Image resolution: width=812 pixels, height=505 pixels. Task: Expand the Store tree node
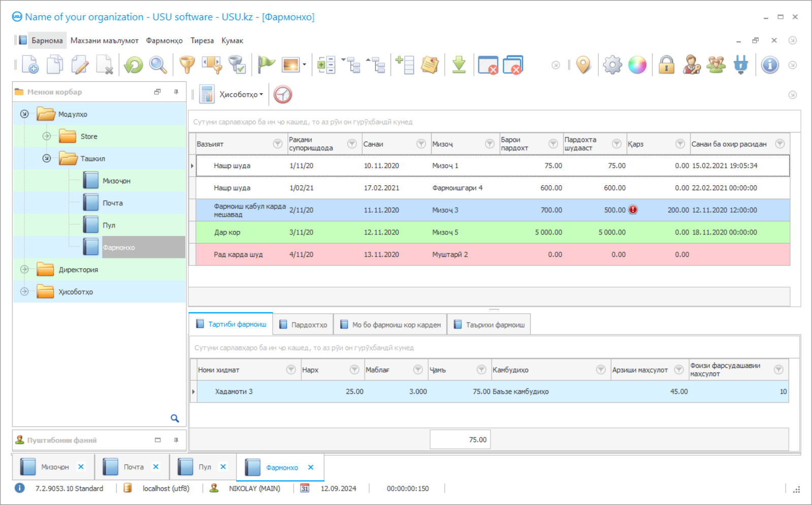(x=47, y=136)
